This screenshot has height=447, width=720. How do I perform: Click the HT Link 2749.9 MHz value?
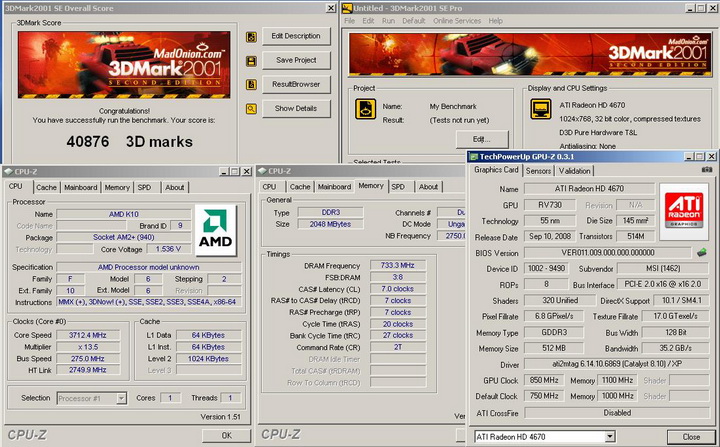tap(88, 370)
